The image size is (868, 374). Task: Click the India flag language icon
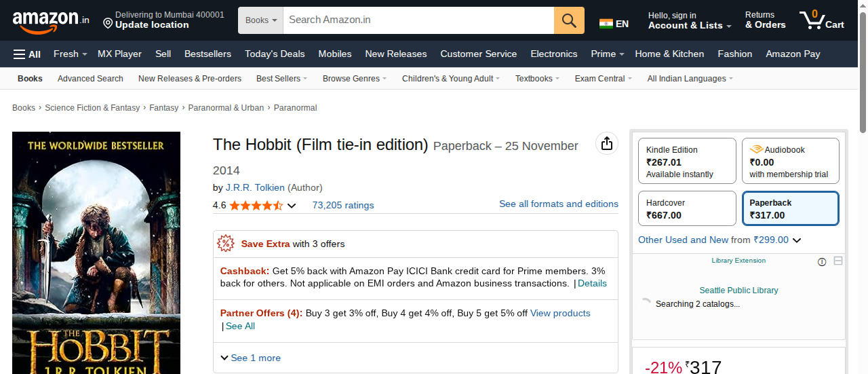coord(606,24)
